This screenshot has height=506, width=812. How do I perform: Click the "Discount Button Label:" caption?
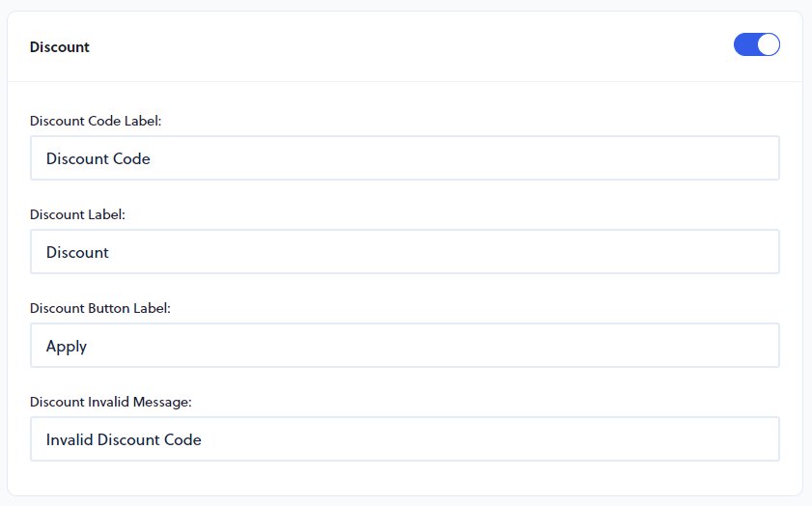tap(99, 308)
